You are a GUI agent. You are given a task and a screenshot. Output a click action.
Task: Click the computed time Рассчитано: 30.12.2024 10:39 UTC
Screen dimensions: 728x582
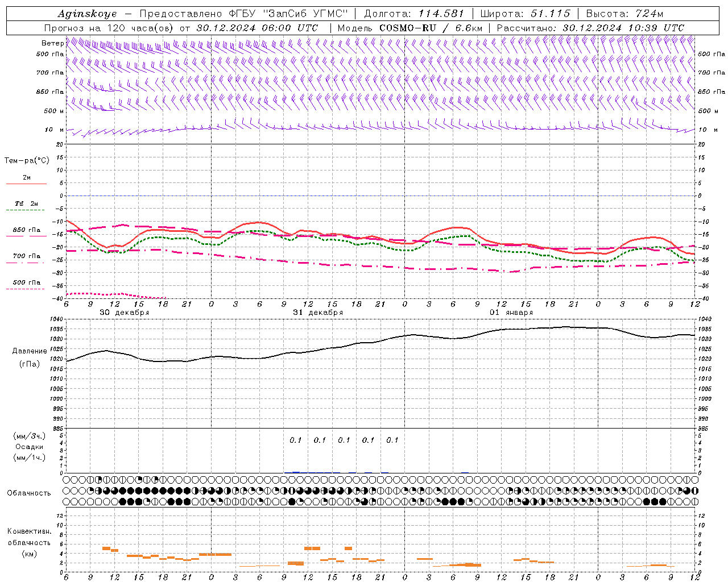(x=590, y=28)
